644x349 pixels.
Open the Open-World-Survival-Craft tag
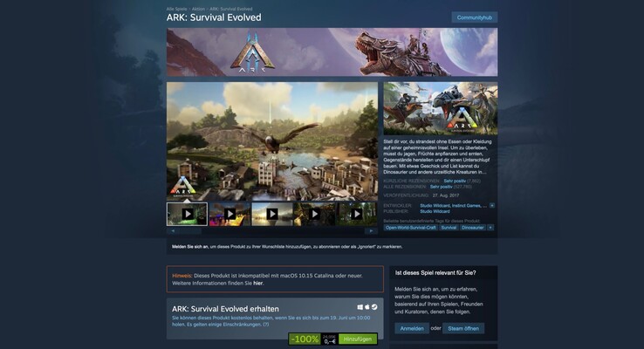pos(411,228)
